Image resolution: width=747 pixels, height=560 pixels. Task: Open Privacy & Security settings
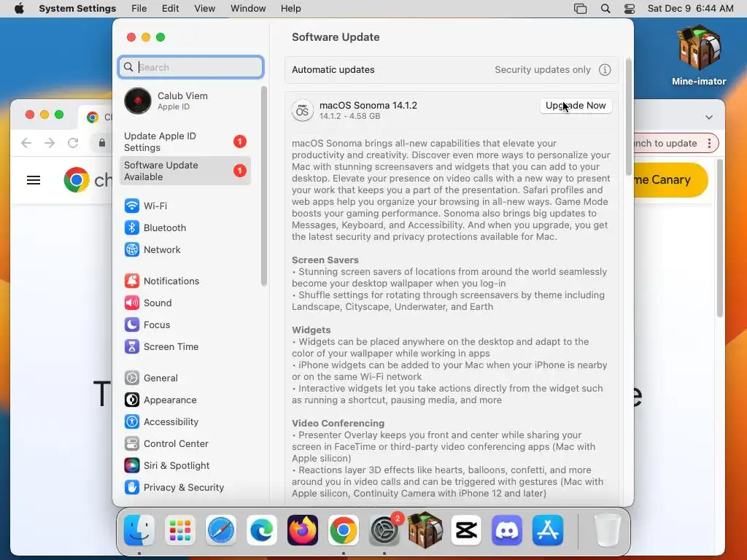point(186,488)
